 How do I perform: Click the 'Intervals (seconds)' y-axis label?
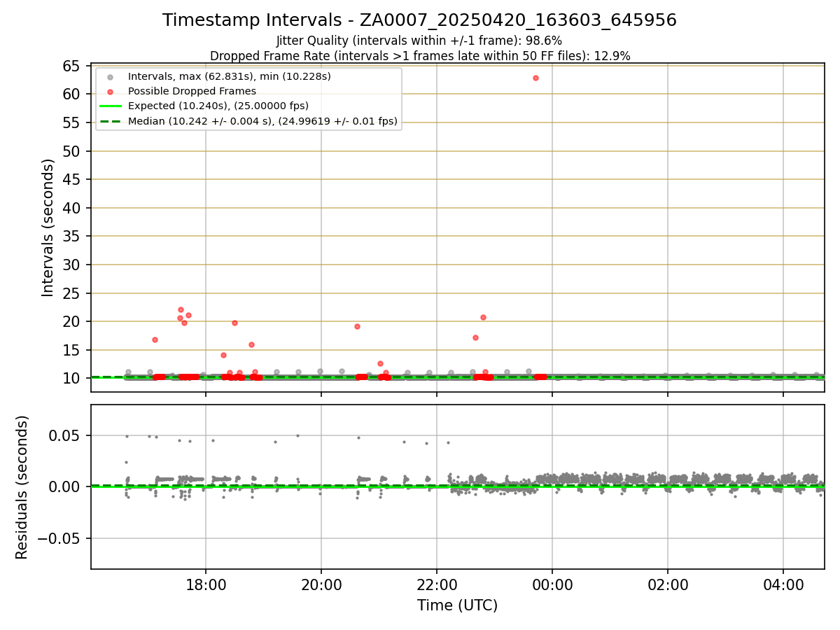tap(48, 227)
